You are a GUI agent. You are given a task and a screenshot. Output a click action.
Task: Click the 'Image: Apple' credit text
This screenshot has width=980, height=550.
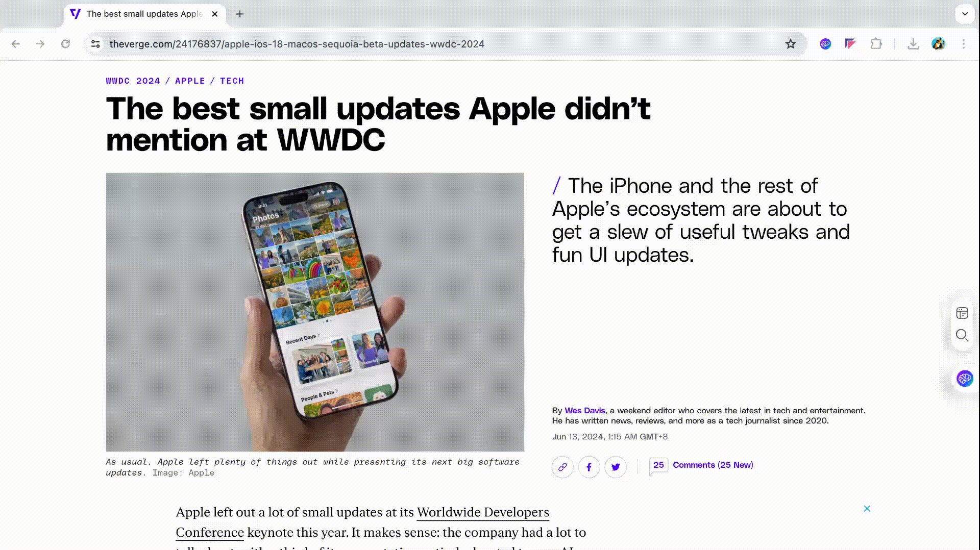[x=183, y=473]
